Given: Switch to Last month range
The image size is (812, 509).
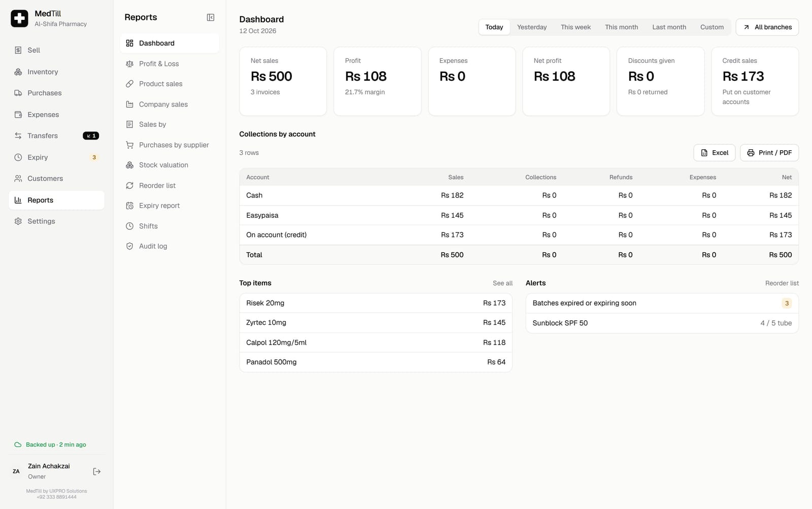Looking at the screenshot, I should [669, 27].
